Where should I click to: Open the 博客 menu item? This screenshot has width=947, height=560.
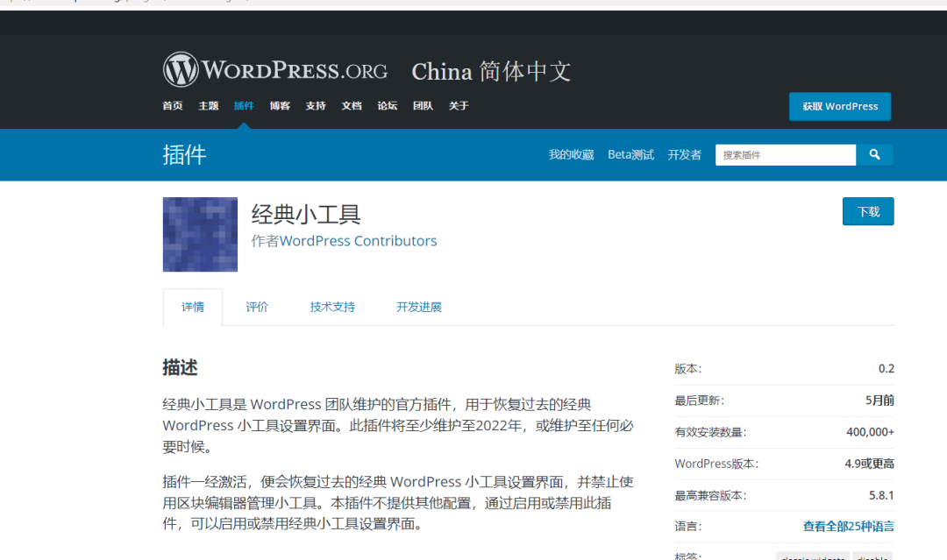click(x=280, y=106)
